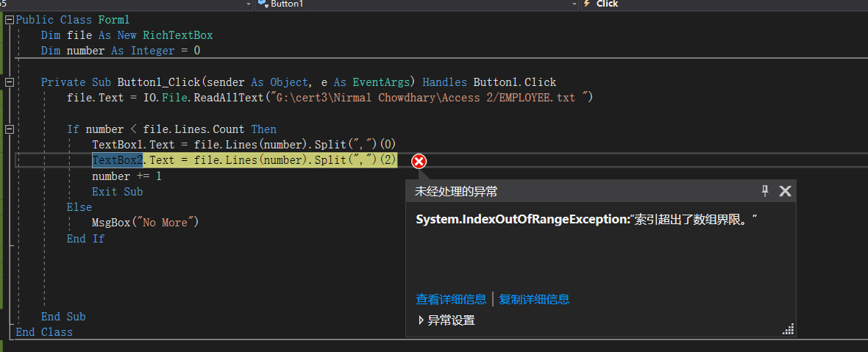Click MsgBox("No More") line
Image resolution: width=868 pixels, height=352 pixels.
[x=146, y=223]
